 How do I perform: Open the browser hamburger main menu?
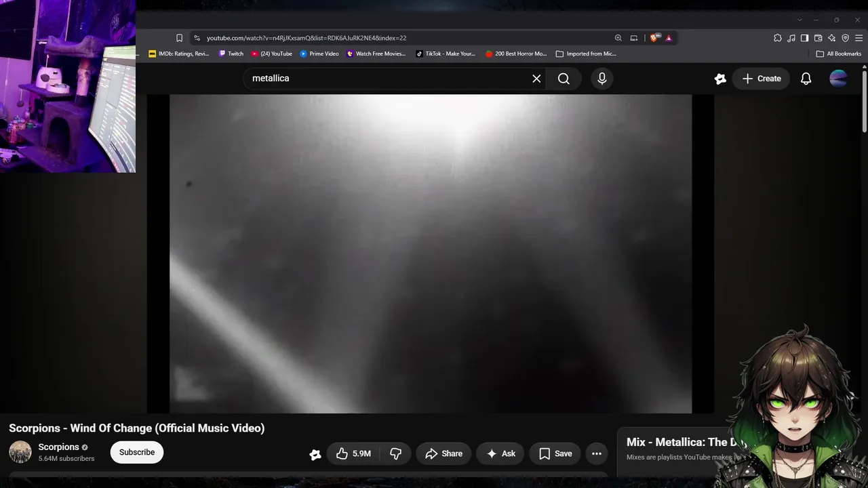click(x=859, y=38)
